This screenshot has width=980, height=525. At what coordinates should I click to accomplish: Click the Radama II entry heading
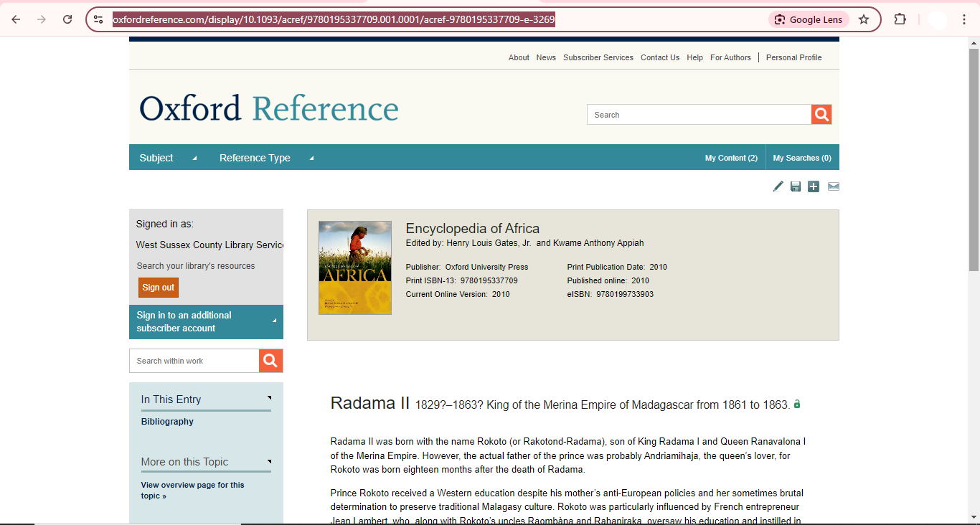point(369,403)
